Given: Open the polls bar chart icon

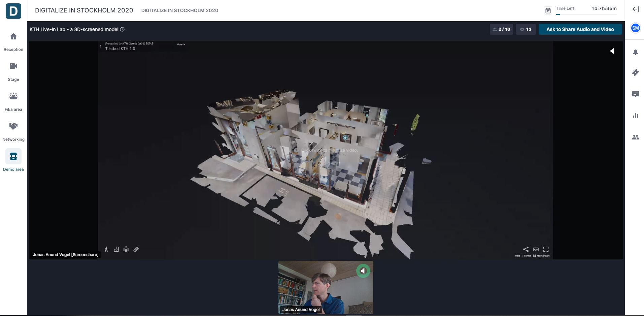Looking at the screenshot, I should 635,116.
